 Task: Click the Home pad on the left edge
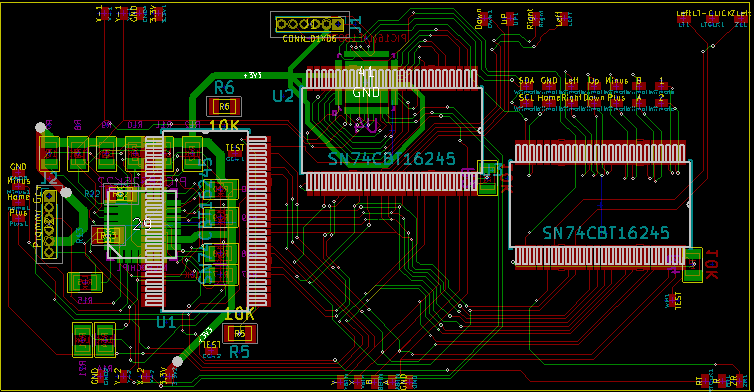18,203
